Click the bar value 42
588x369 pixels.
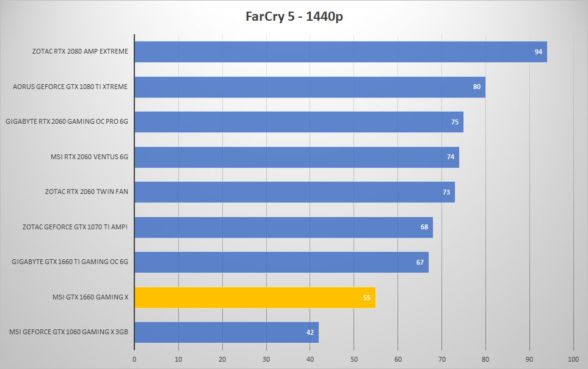click(x=310, y=332)
